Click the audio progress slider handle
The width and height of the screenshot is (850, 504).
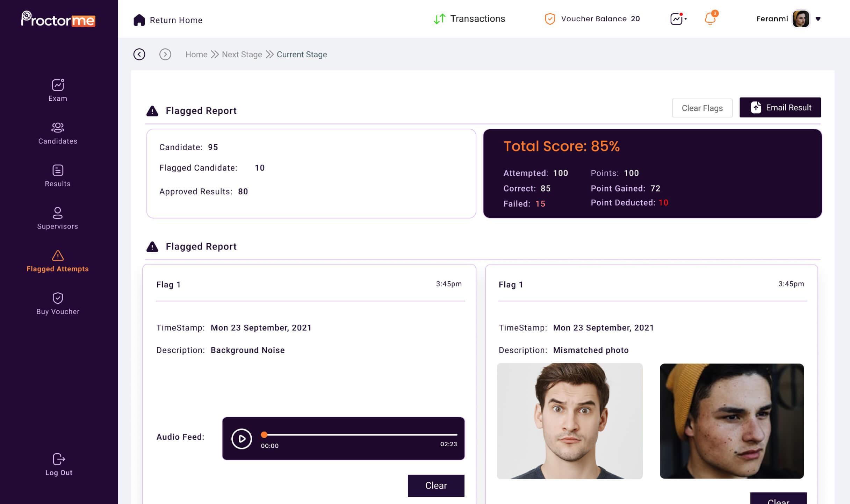(x=264, y=434)
